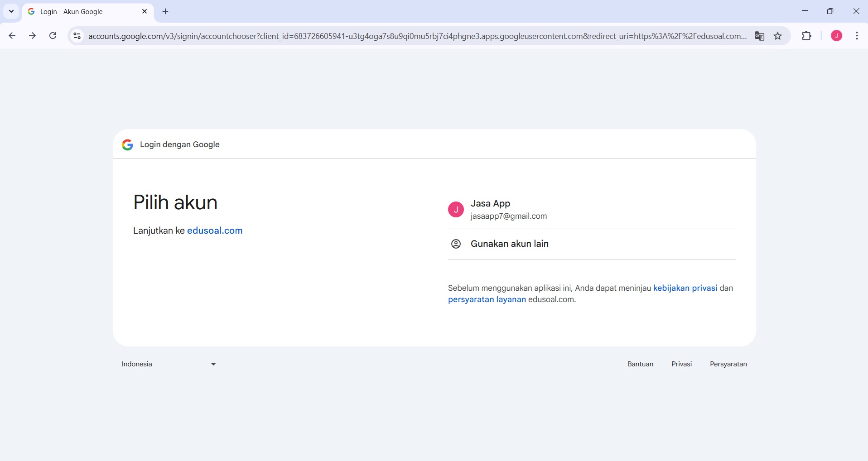Click the bookmark star icon
The height and width of the screenshot is (461, 868).
[x=778, y=36]
